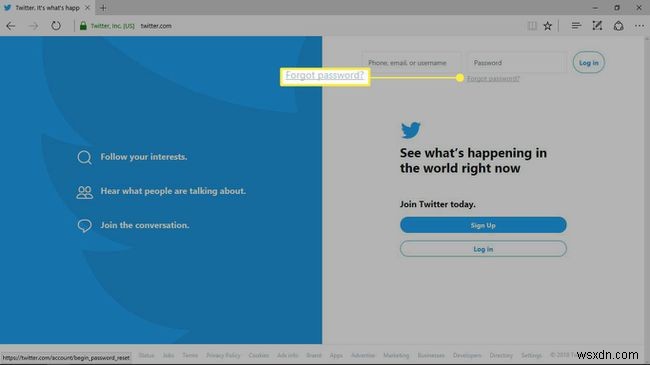Screen dimensions: 650x365
Task: Add page to favorites with star icon
Action: point(548,26)
